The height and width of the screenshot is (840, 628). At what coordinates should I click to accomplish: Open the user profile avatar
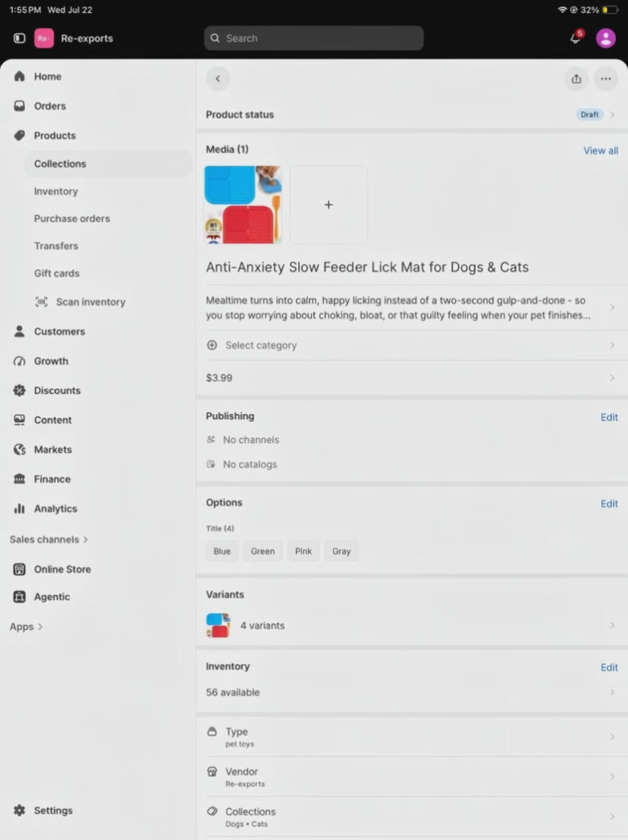605,38
